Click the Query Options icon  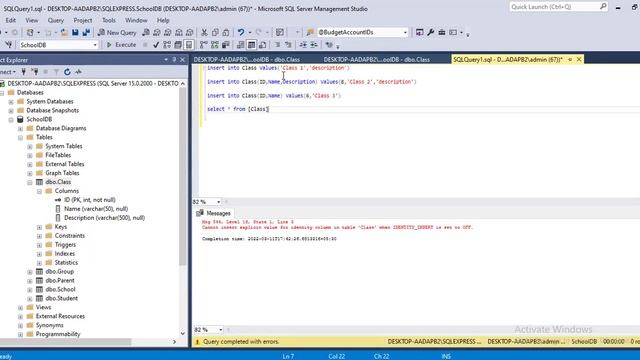(x=178, y=45)
